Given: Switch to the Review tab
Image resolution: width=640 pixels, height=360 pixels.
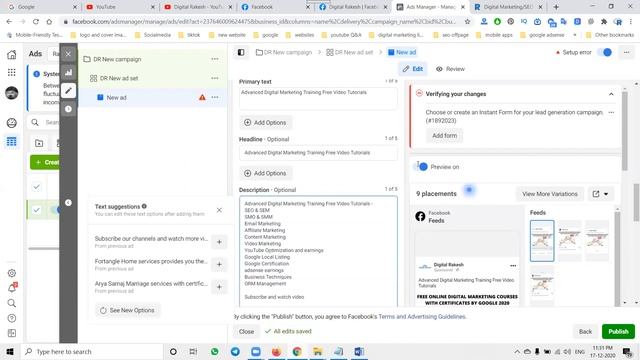Looking at the screenshot, I should 450,69.
